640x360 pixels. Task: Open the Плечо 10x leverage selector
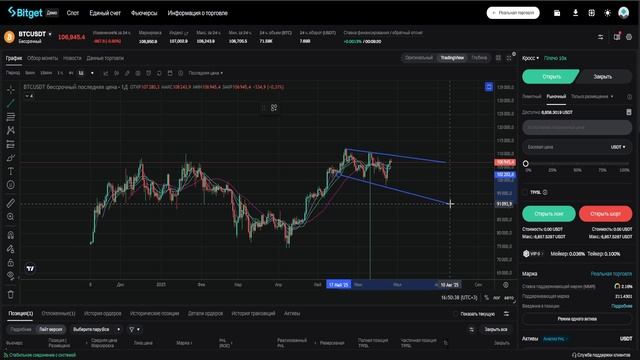click(x=555, y=58)
